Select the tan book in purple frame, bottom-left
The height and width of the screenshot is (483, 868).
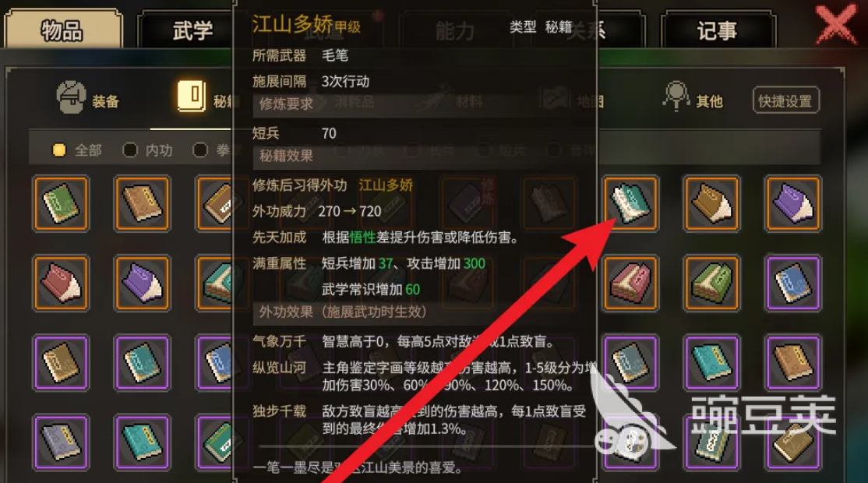(x=61, y=362)
